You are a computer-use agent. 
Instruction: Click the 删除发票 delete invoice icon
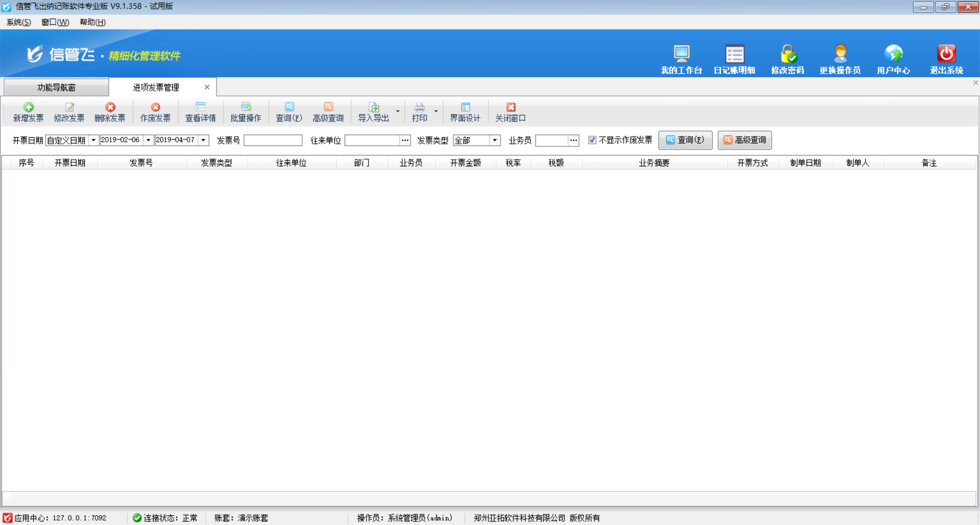110,108
